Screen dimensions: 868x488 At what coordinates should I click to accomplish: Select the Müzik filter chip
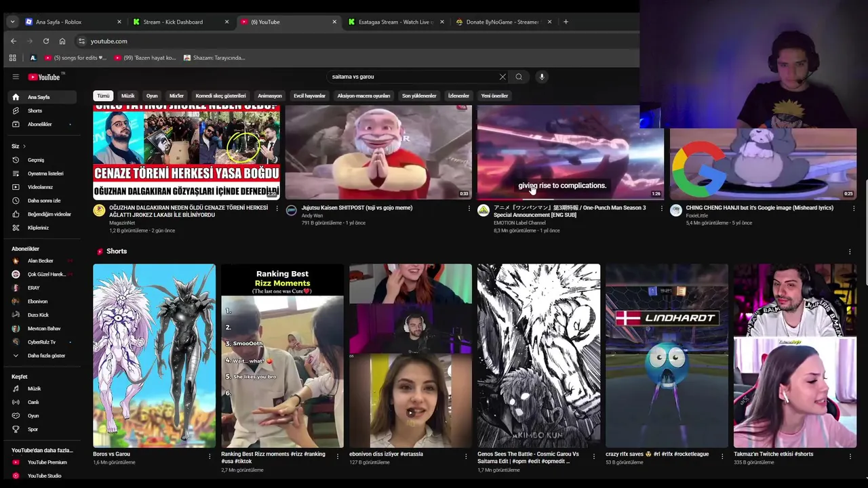(x=127, y=96)
